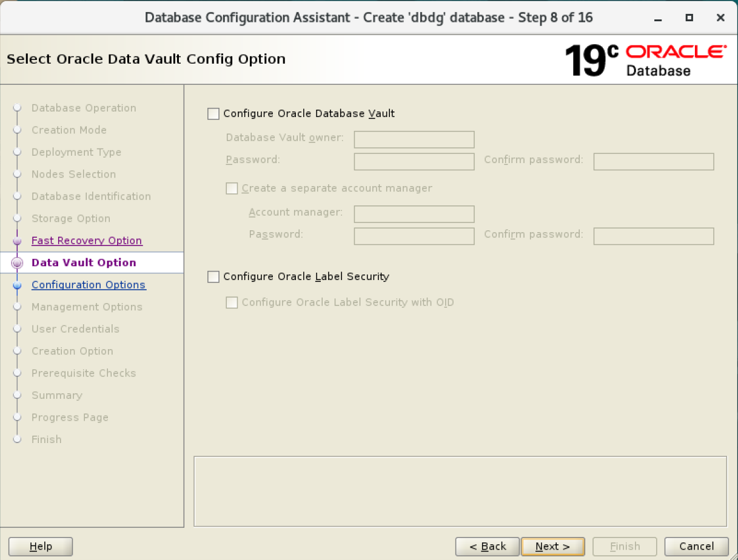Screen dimensions: 738x560
Task: Click the Creation Mode step label
Action: 69,130
